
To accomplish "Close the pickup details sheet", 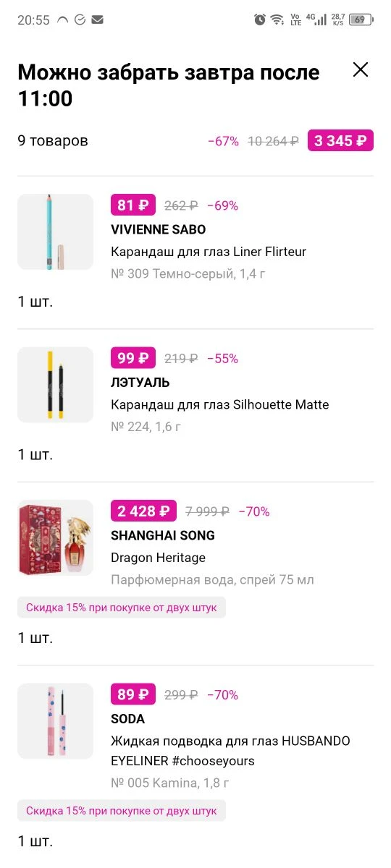I will [x=360, y=69].
